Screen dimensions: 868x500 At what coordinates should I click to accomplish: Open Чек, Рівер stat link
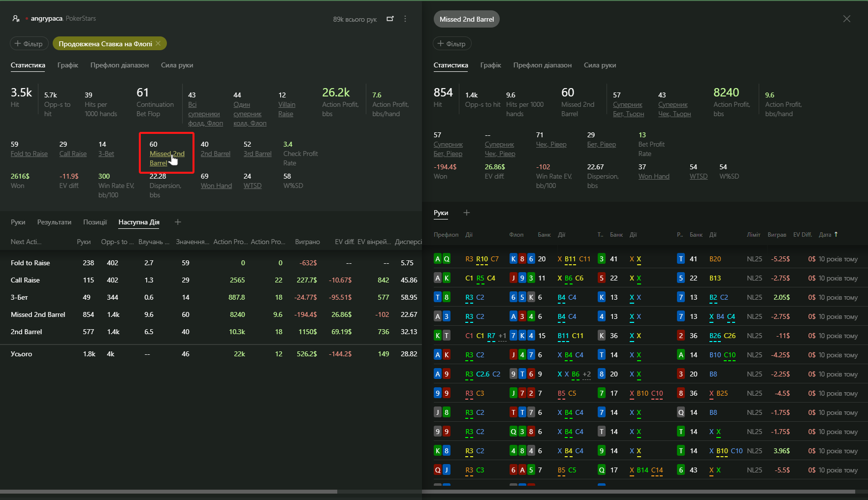point(551,144)
